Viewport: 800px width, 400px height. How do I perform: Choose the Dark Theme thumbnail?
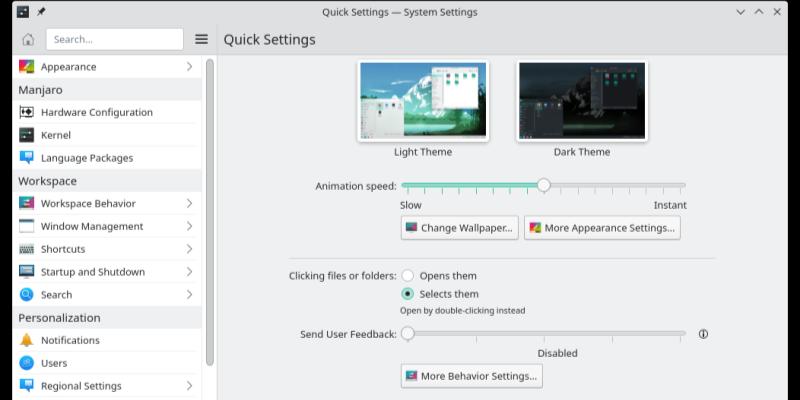click(581, 101)
